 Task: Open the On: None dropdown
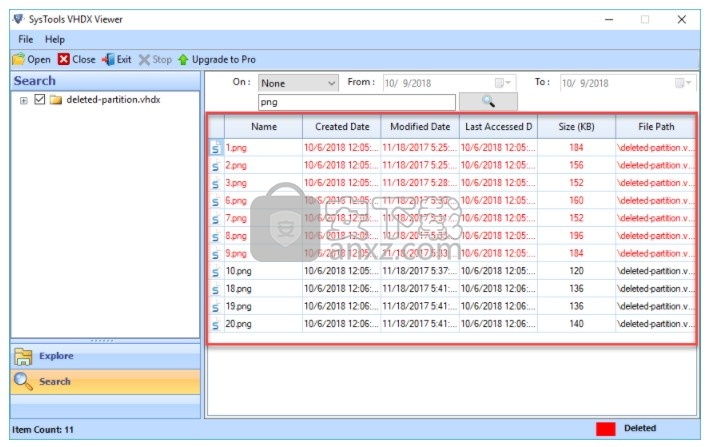click(x=298, y=83)
